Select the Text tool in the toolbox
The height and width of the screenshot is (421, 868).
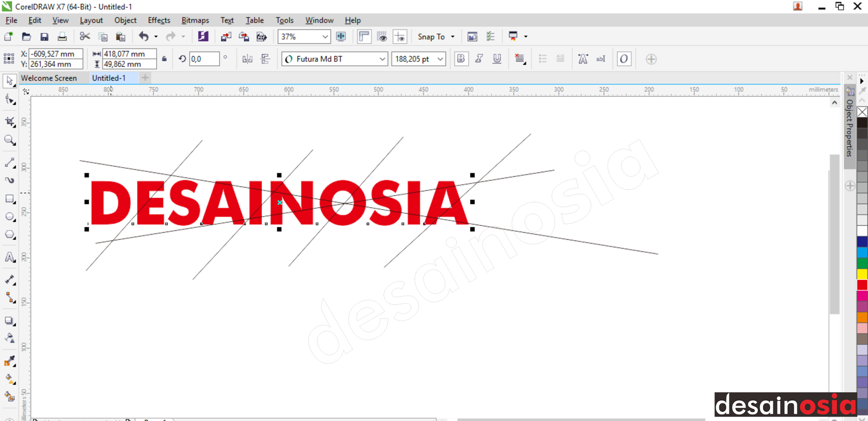tap(10, 257)
